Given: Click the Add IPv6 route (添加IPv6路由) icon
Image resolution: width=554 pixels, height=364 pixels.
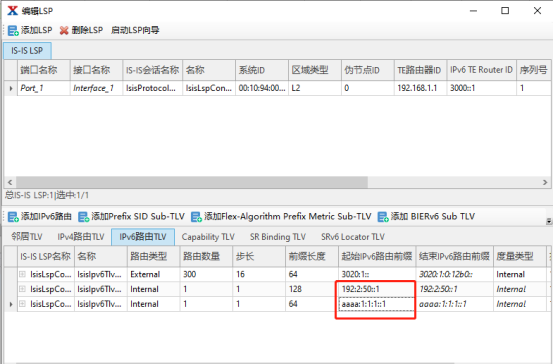Looking at the screenshot, I should click(13, 217).
